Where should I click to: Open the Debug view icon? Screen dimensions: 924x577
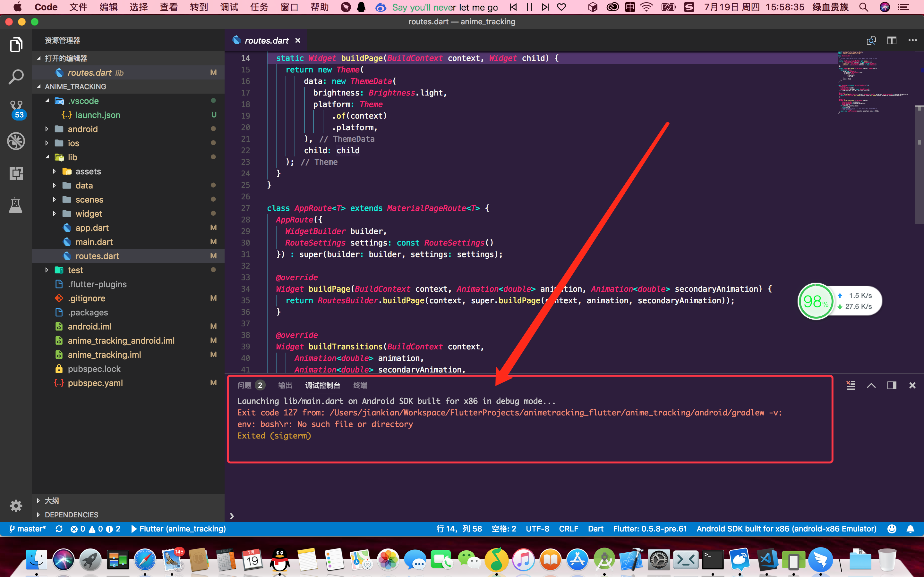point(16,141)
